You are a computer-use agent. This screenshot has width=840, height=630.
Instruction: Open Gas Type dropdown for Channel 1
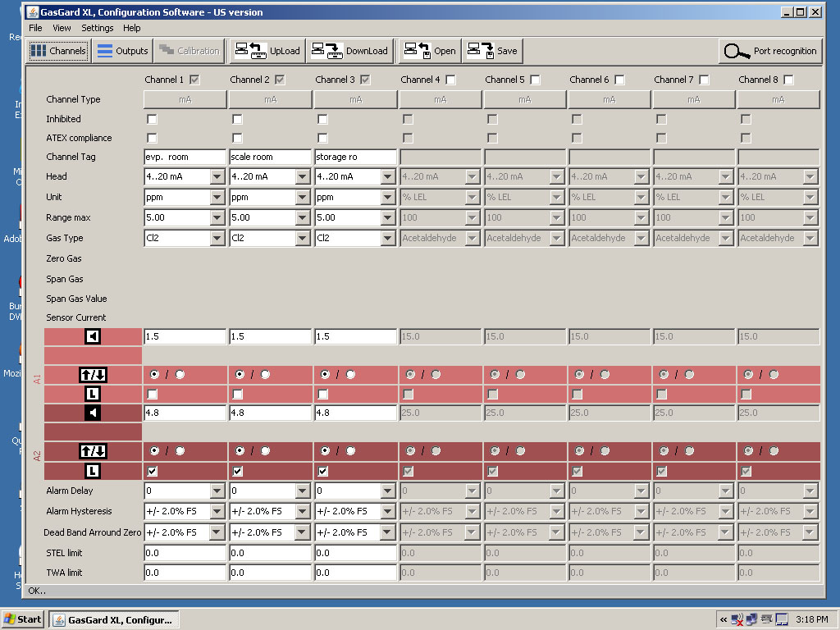point(217,238)
